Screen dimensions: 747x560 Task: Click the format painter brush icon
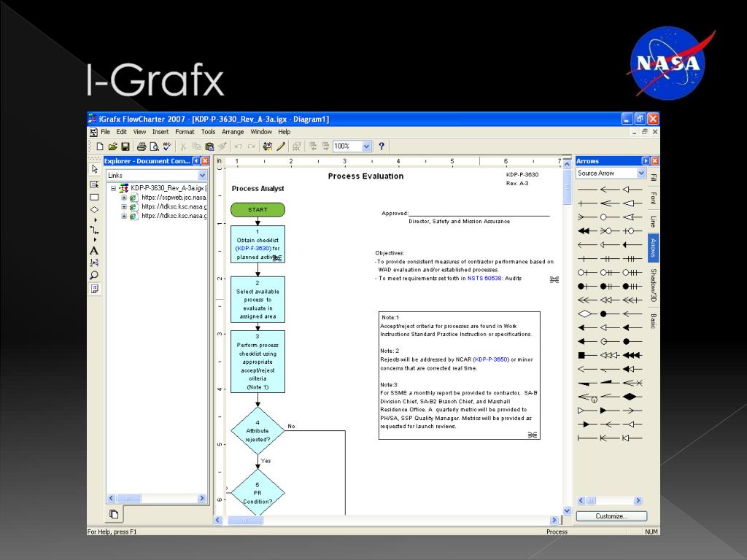point(222,146)
